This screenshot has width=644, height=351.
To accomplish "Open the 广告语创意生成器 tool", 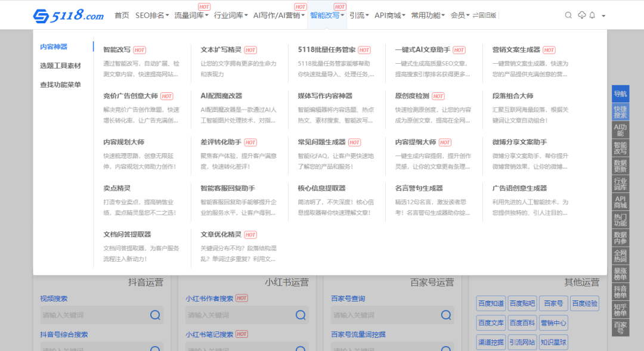I will tap(519, 188).
